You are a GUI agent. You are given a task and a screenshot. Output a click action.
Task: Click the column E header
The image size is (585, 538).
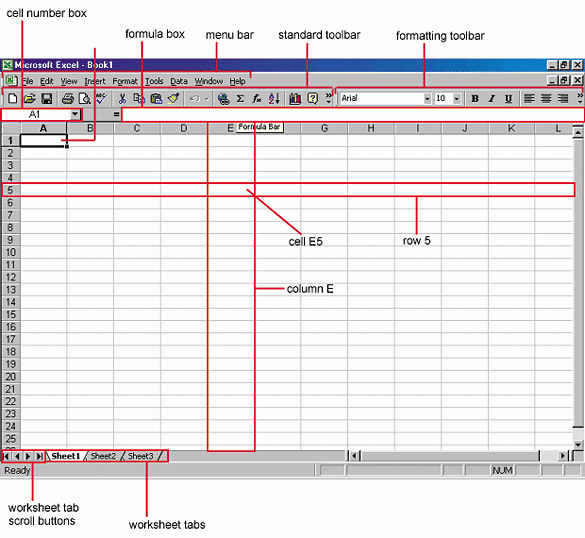[231, 128]
